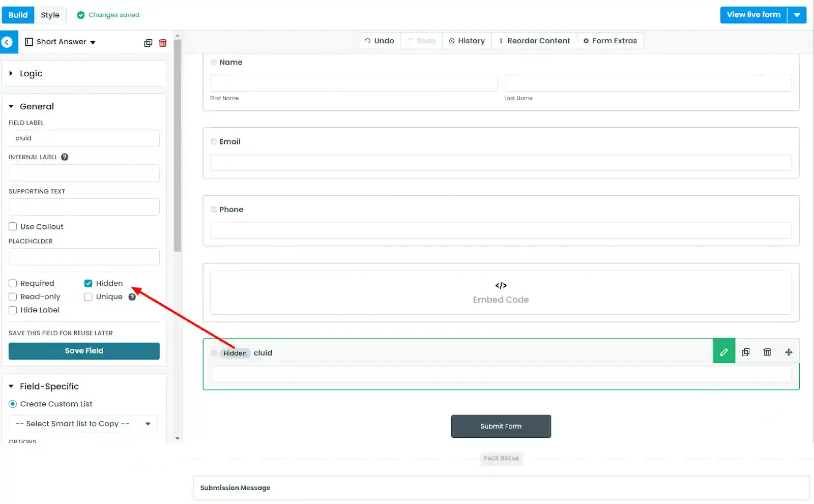Screen dimensions: 814x504
Task: Click the Hidden badge on cluid field
Action: 235,353
